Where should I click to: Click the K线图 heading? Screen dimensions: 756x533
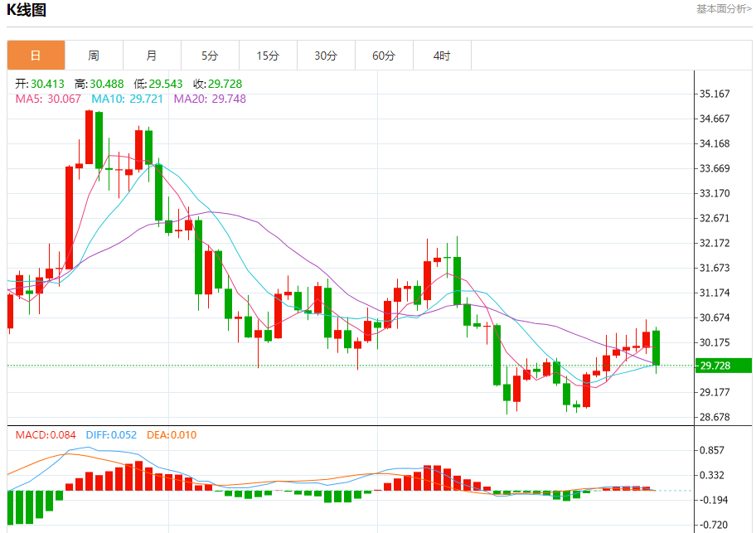tap(27, 10)
